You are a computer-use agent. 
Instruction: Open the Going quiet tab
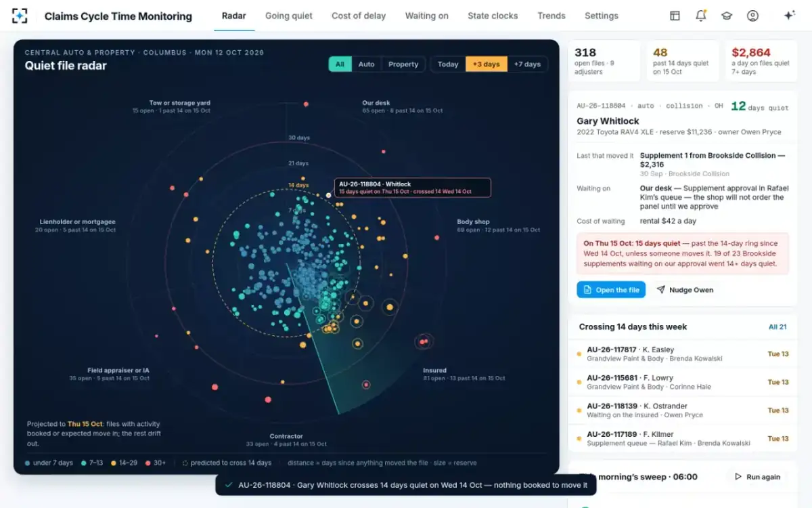point(289,16)
